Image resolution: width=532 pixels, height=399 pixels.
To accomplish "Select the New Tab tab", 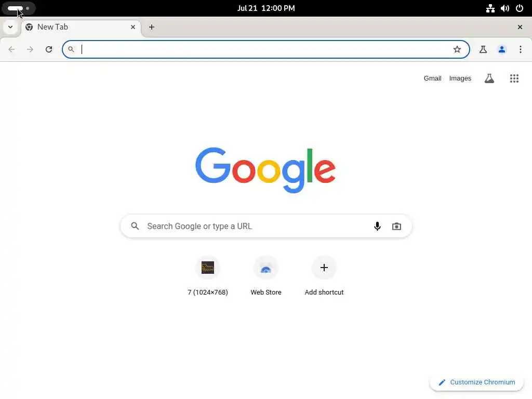I will pyautogui.click(x=82, y=27).
